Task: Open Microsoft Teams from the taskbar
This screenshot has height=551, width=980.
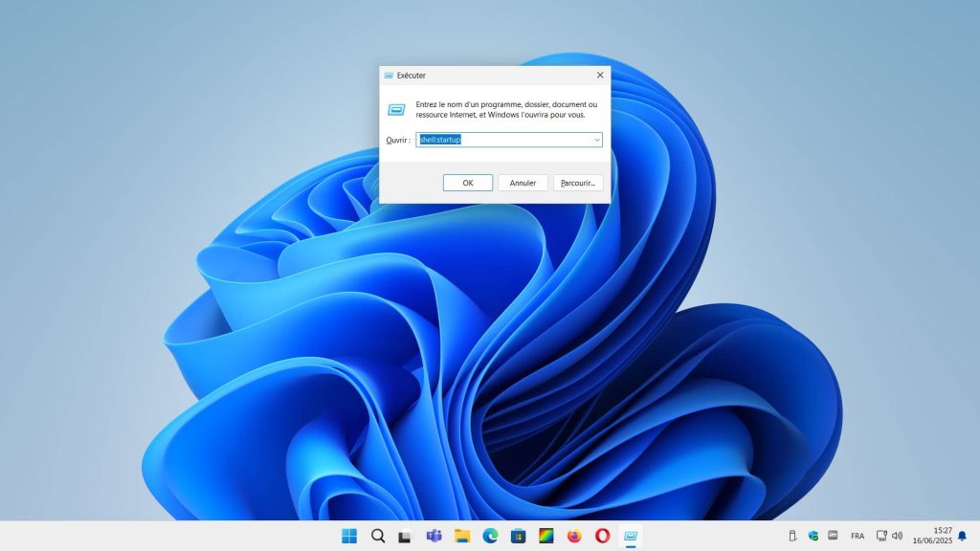Action: click(433, 537)
